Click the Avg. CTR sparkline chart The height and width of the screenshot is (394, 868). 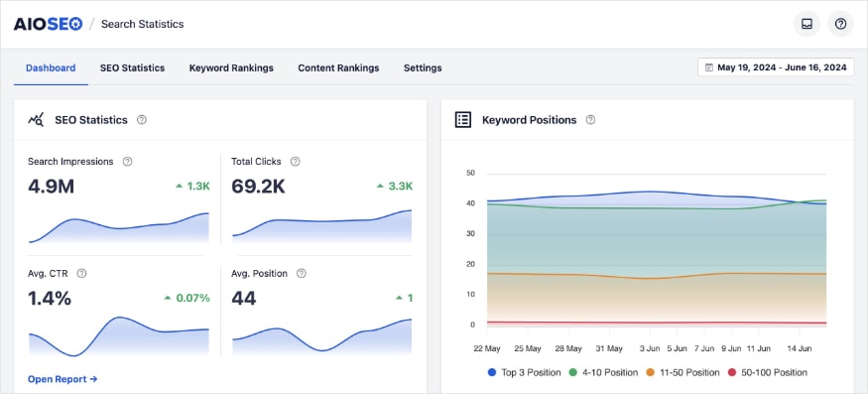pos(119,336)
